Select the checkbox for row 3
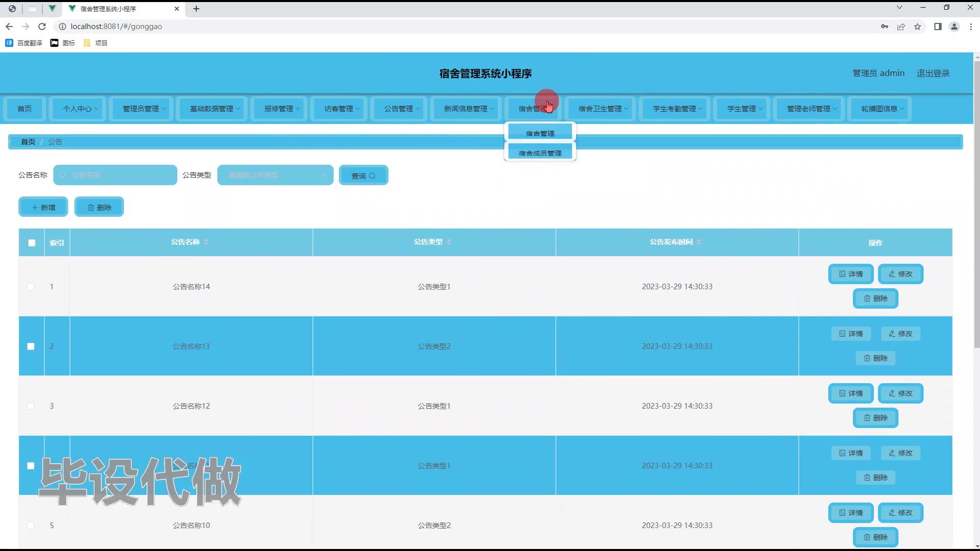Image resolution: width=980 pixels, height=551 pixels. [31, 406]
